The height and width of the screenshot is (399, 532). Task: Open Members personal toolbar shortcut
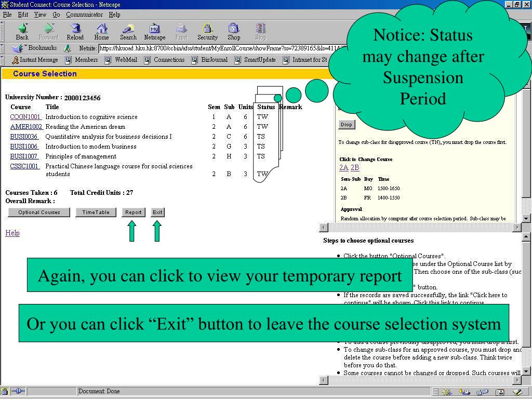82,60
